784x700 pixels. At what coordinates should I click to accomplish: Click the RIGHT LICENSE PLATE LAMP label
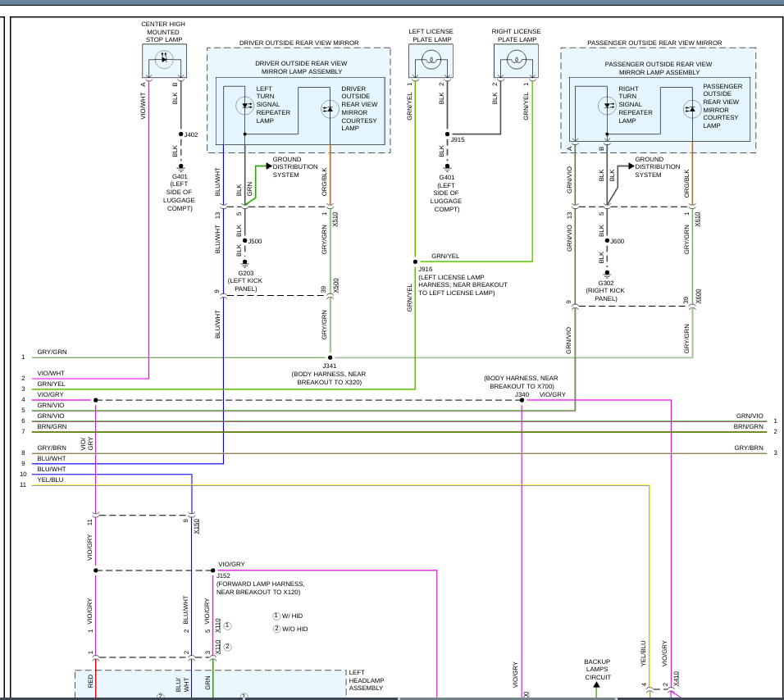[x=516, y=35]
